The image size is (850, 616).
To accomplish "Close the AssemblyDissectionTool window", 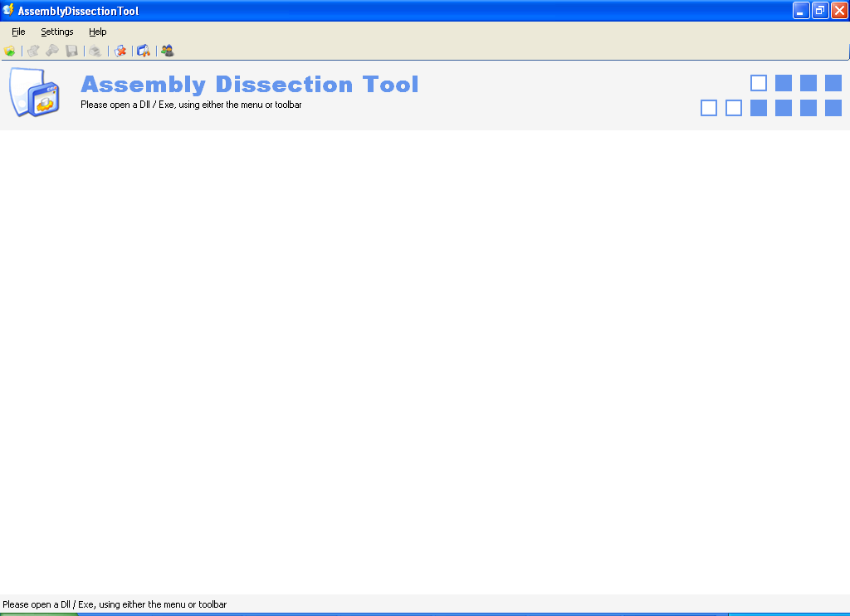I will pos(840,10).
